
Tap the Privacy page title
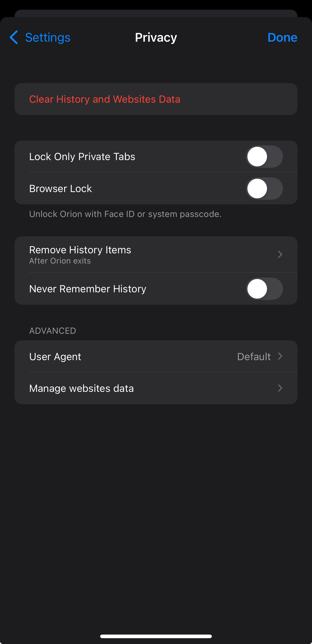coord(156,38)
